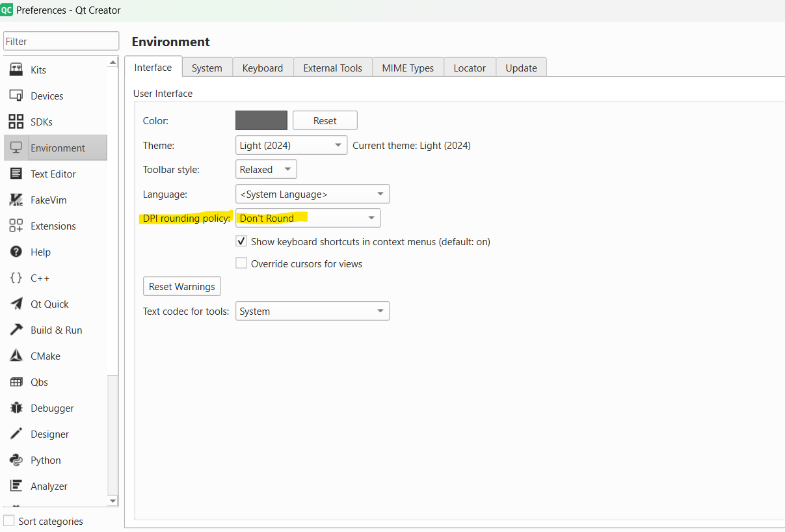Click the Build & Run hammer icon
The image size is (785, 532).
pyautogui.click(x=16, y=330)
